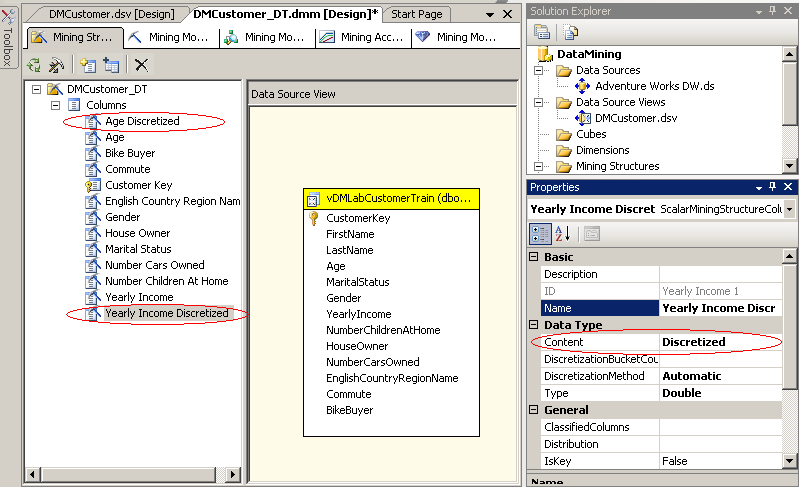Click the DiscretizationMethod value Automatic
The width and height of the screenshot is (799, 487).
[721, 376]
